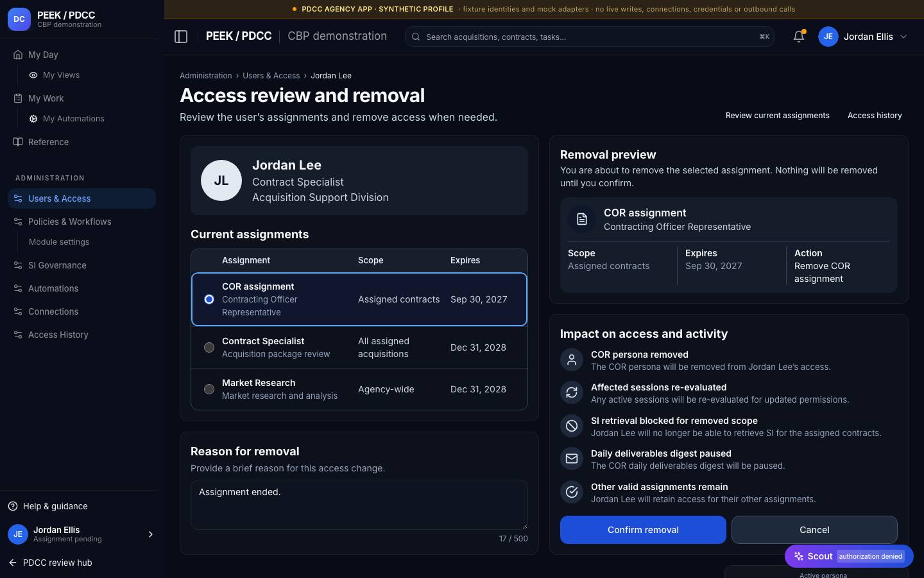924x578 pixels.
Task: Select the Contract Specialist radio button
Action: point(209,347)
